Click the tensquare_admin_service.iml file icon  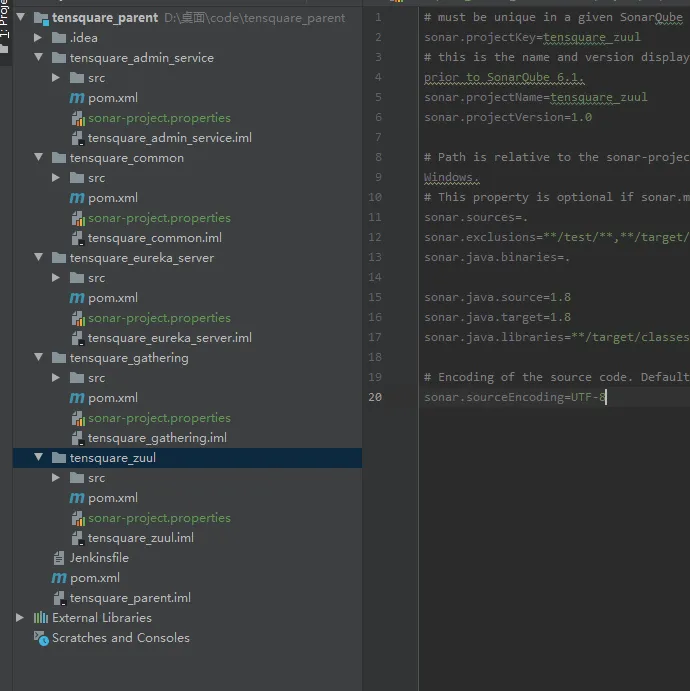78,138
